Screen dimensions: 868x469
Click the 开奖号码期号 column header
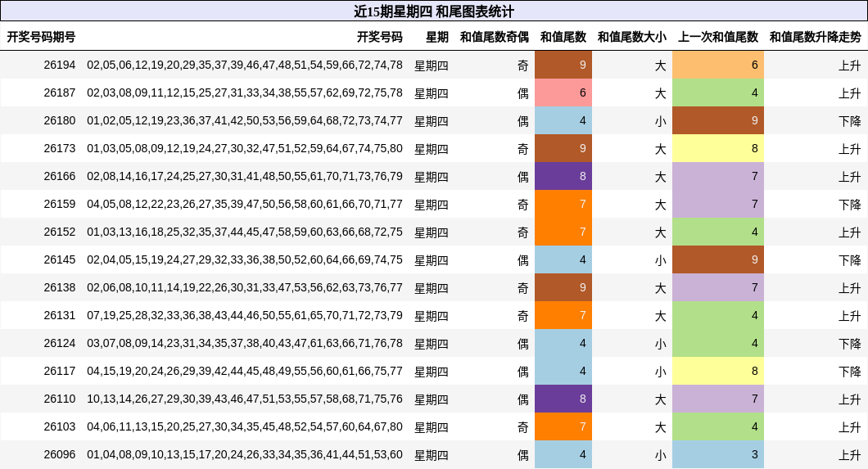pos(41,37)
